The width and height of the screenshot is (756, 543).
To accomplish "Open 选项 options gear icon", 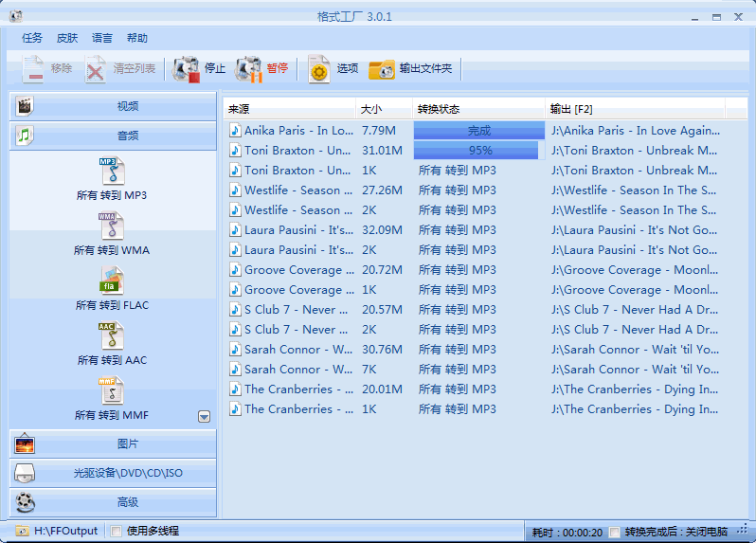I will 318,69.
